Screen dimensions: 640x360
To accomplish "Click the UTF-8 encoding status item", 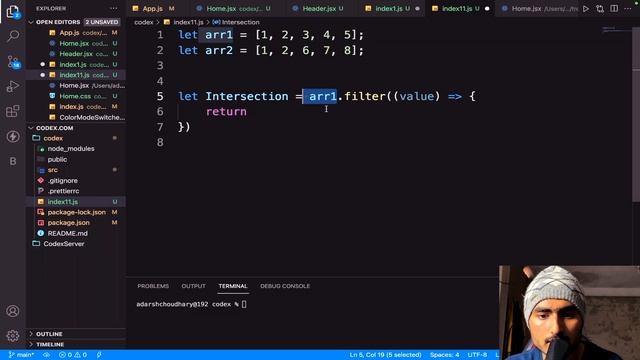I will [477, 355].
